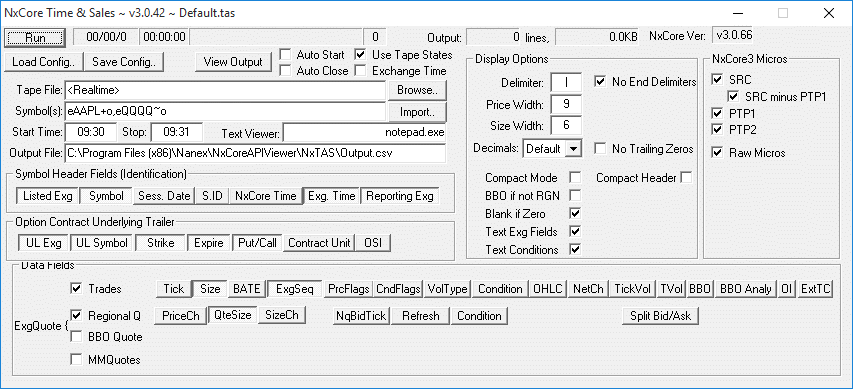This screenshot has width=853, height=389.
Task: Click the Output File path field
Action: (x=255, y=153)
